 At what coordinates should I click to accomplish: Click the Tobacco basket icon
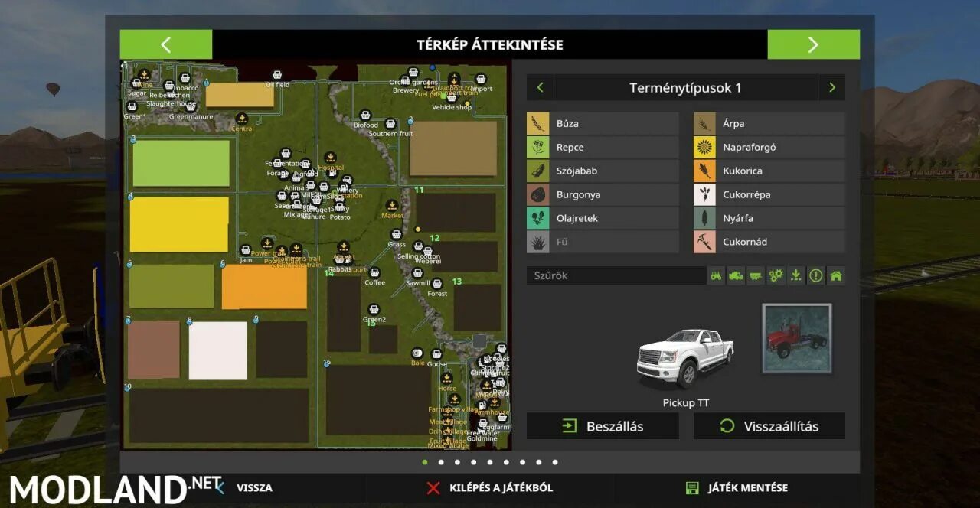185,78
